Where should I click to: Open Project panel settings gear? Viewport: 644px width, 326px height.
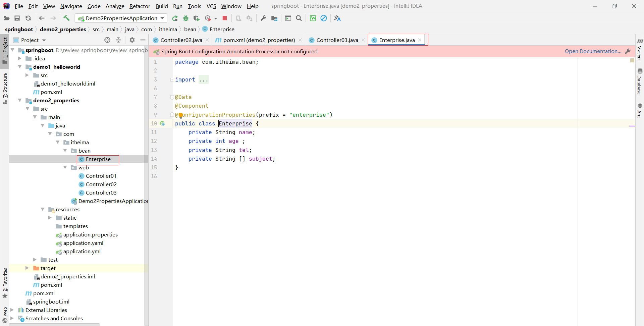[x=132, y=40]
